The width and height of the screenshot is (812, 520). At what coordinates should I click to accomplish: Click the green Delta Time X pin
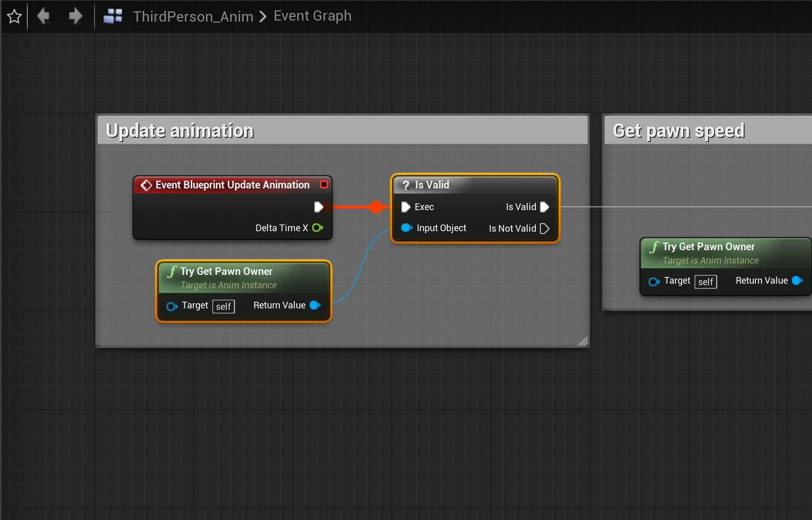(x=317, y=228)
